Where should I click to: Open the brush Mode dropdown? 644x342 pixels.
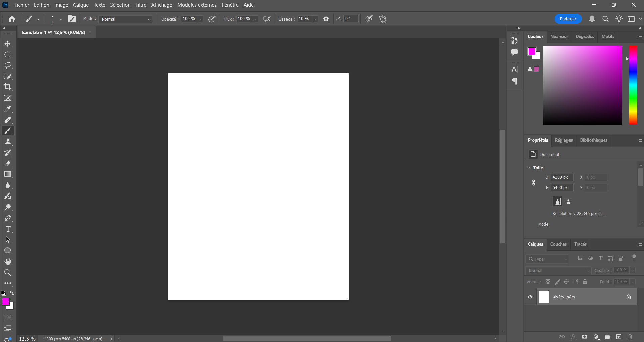[x=126, y=19]
